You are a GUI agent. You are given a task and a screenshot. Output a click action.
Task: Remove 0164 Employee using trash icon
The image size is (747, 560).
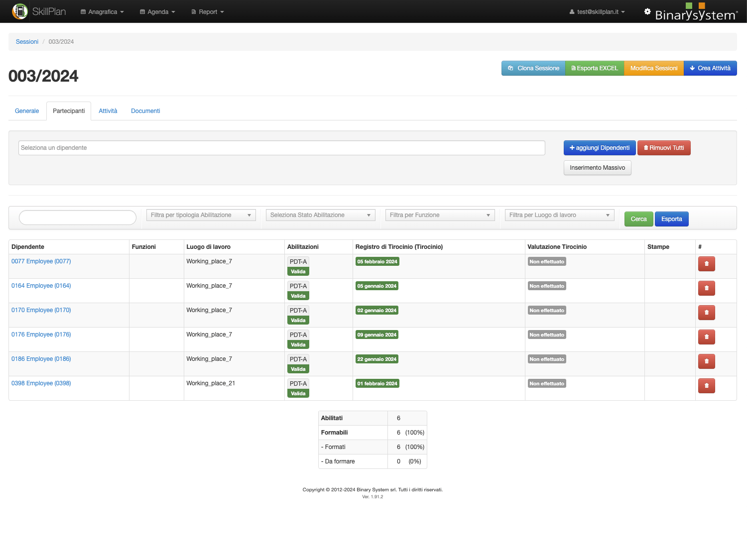tap(706, 288)
